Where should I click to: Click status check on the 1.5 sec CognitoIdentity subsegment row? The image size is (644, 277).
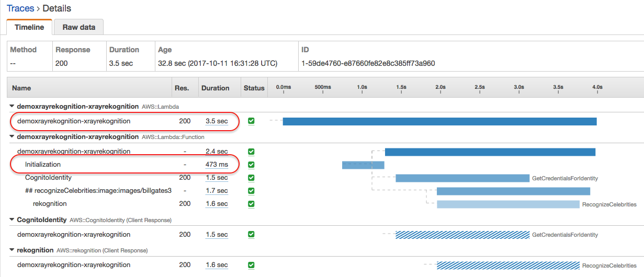pos(251,178)
